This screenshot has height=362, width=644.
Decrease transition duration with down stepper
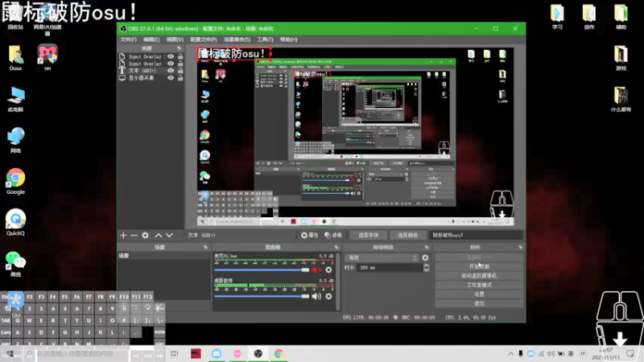tap(427, 269)
